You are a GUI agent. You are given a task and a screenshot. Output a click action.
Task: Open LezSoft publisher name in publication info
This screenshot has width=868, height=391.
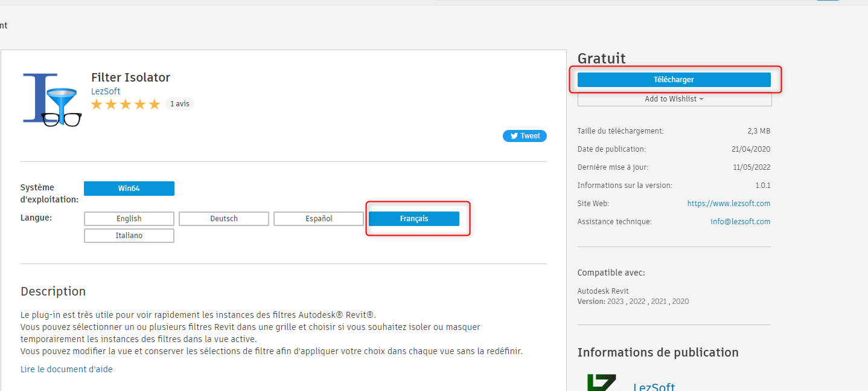[x=654, y=387]
